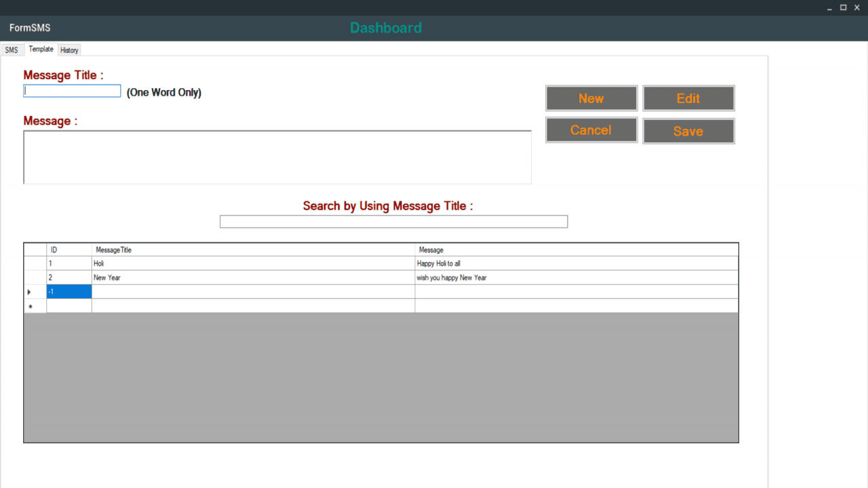The image size is (868, 488).
Task: Click the new row asterisk header
Action: (x=35, y=306)
